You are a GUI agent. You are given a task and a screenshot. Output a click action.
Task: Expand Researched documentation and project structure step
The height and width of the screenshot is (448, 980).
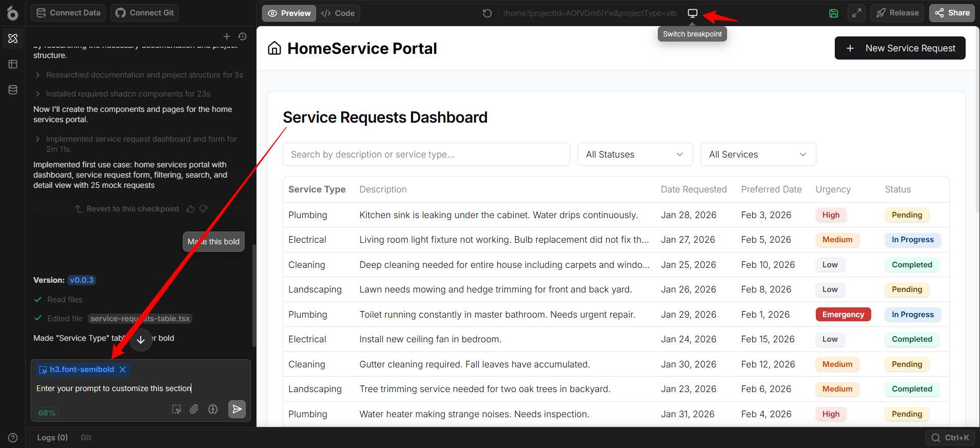pyautogui.click(x=139, y=75)
